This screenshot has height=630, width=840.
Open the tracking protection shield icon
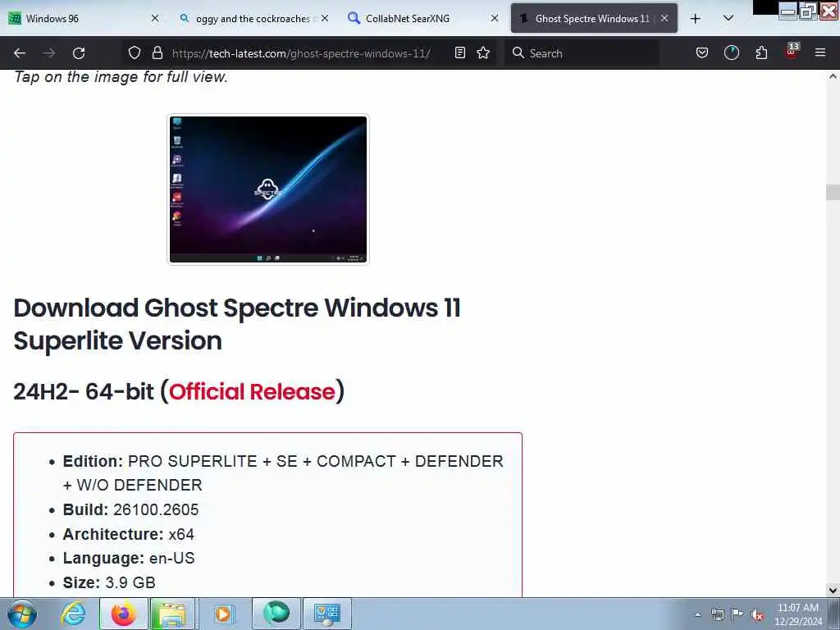click(135, 52)
